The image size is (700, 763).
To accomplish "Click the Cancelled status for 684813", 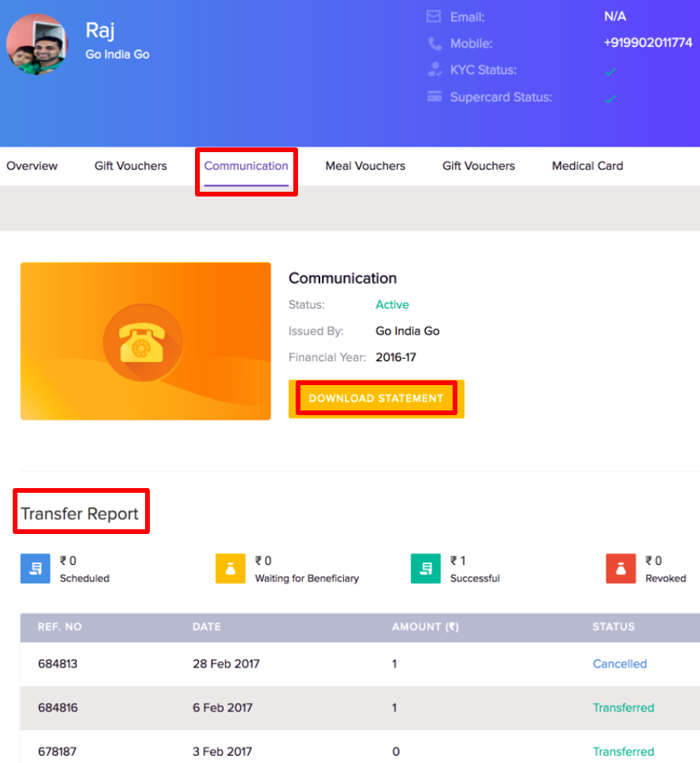I will click(620, 664).
